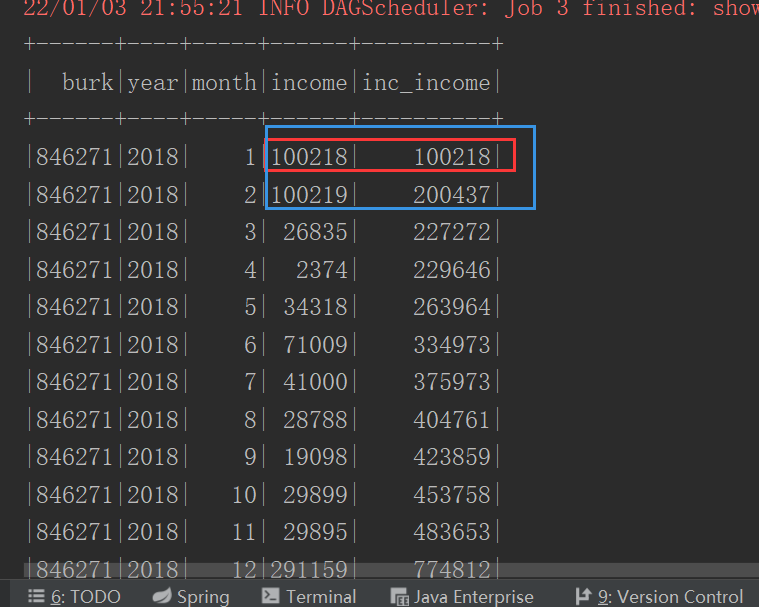Select income value 41000
The height and width of the screenshot is (607, 759).
[316, 382]
